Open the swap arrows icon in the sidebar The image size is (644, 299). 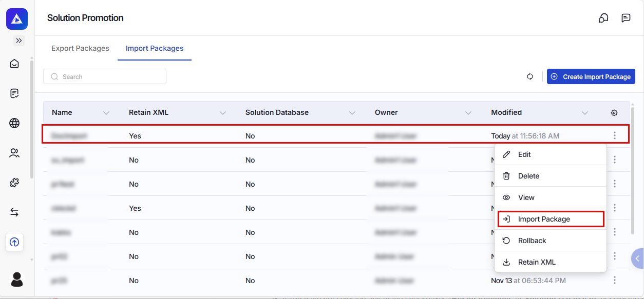[14, 212]
